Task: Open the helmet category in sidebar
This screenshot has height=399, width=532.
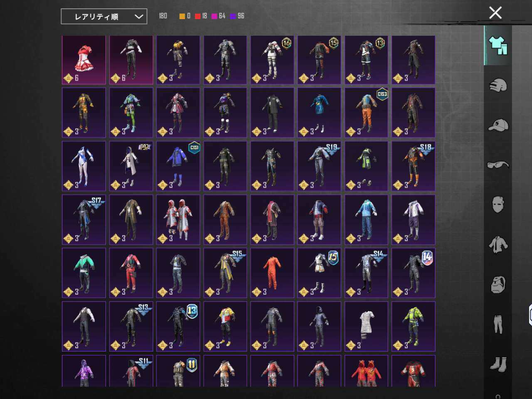Action: click(x=498, y=85)
